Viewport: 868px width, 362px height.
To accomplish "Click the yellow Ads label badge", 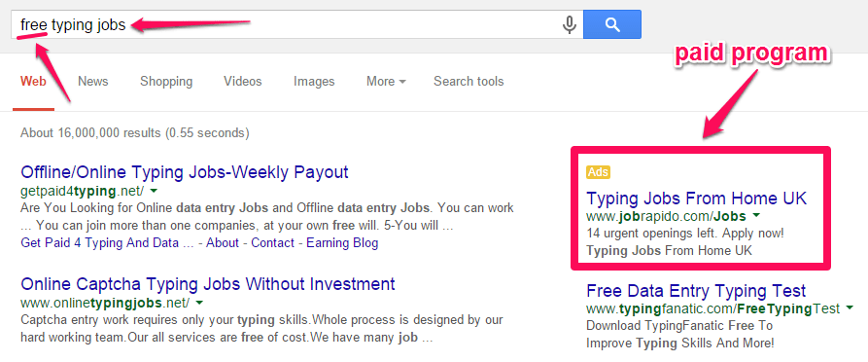I will (x=599, y=172).
